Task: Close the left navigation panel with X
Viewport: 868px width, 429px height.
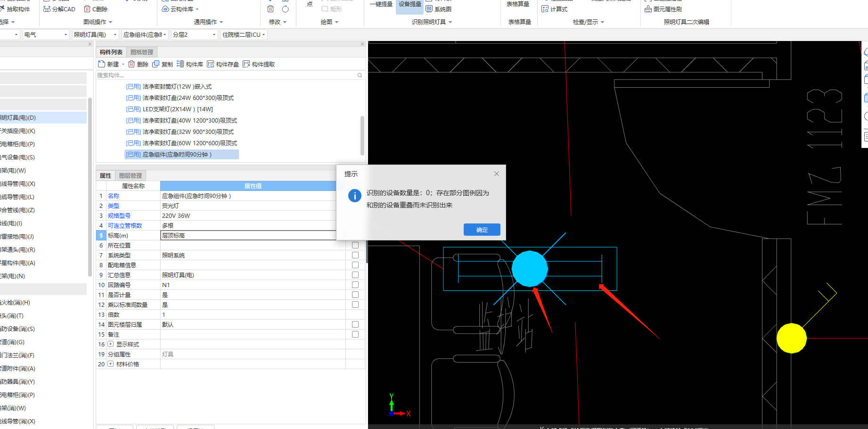Action: pyautogui.click(x=90, y=44)
